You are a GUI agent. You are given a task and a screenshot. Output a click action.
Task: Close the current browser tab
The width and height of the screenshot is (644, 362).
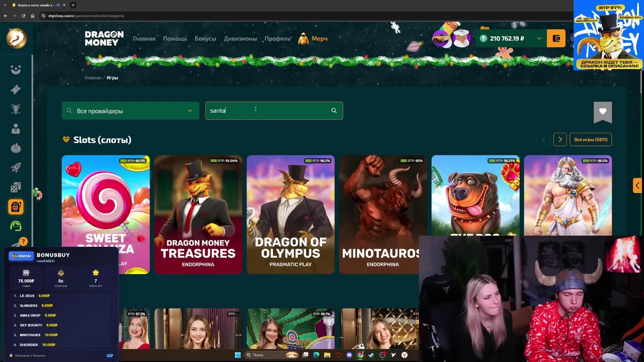pyautogui.click(x=64, y=5)
